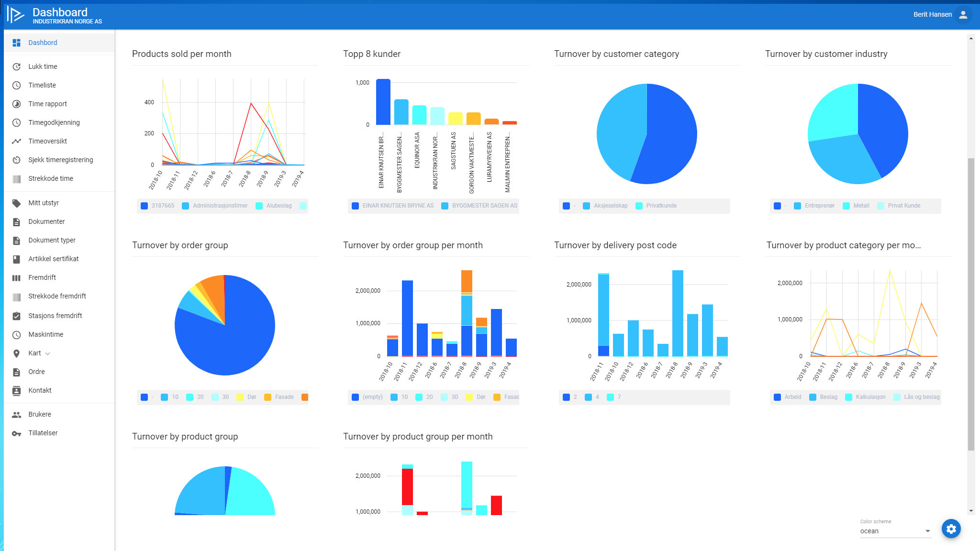The height and width of the screenshot is (551, 980).
Task: Open Time rapport icon
Action: (16, 104)
